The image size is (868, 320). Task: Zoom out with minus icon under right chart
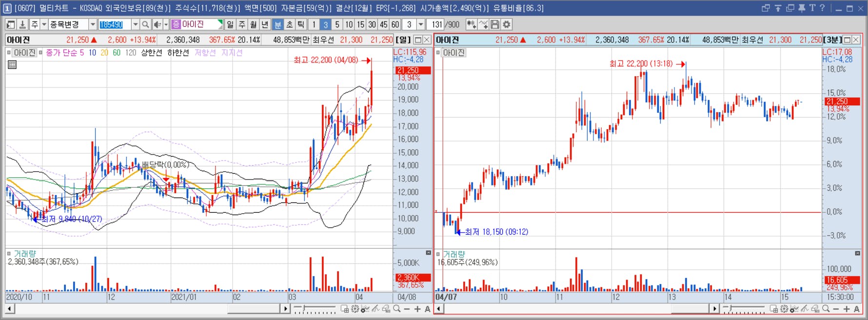(836, 309)
